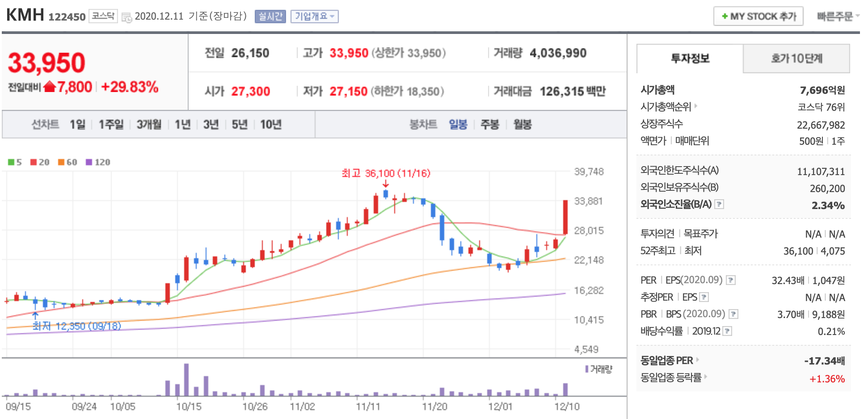Click the red 20-day moving average swatch
The height and width of the screenshot is (419, 868).
coord(34,162)
